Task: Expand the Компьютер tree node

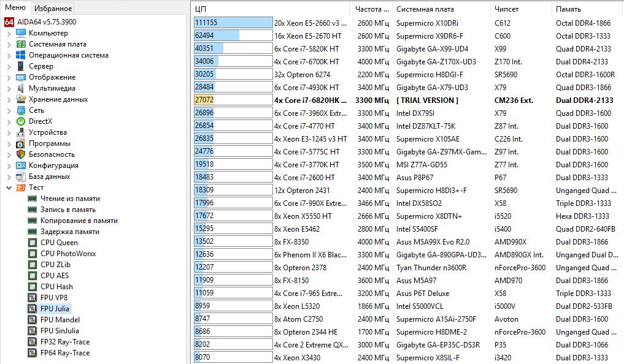Action: 9,33
